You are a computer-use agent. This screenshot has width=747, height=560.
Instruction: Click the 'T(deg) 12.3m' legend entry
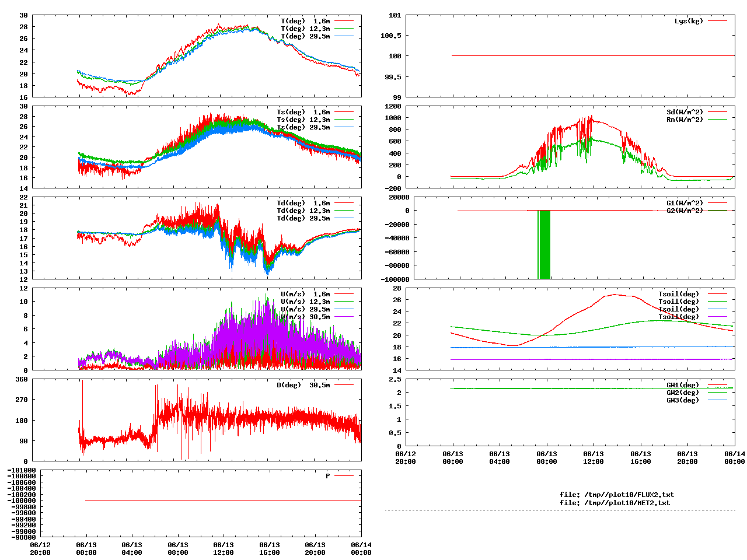pos(305,29)
